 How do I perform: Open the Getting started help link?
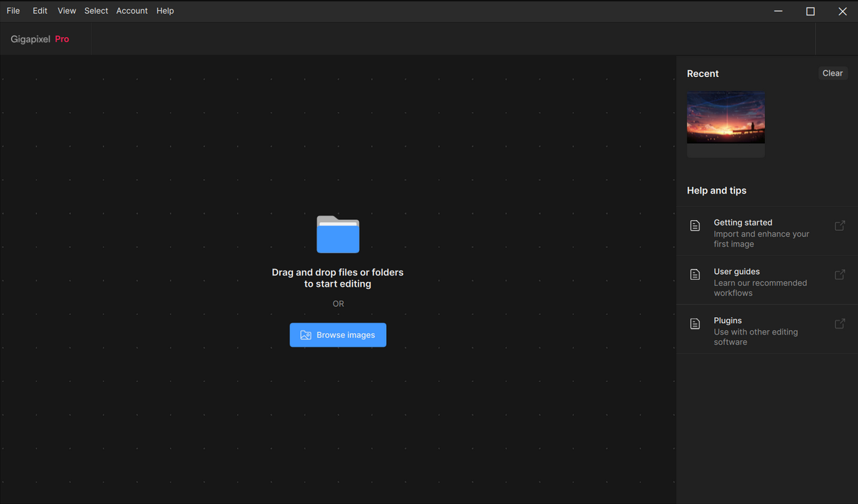point(767,232)
